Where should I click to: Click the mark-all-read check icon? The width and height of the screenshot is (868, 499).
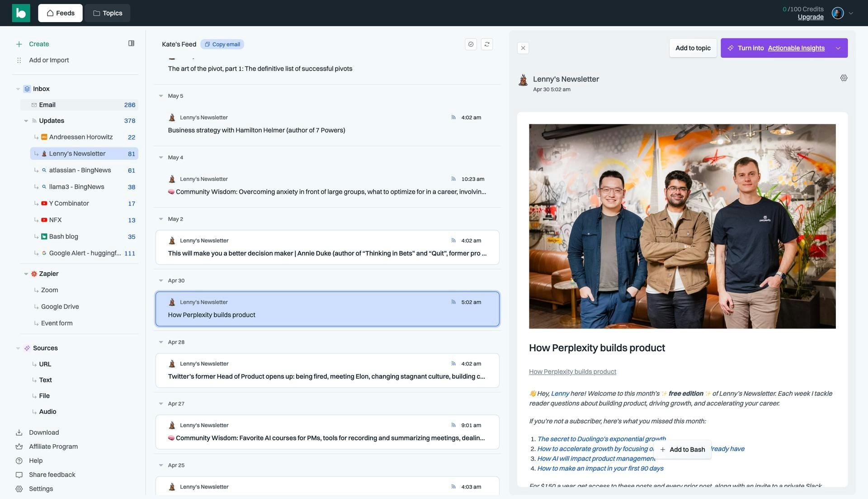471,44
